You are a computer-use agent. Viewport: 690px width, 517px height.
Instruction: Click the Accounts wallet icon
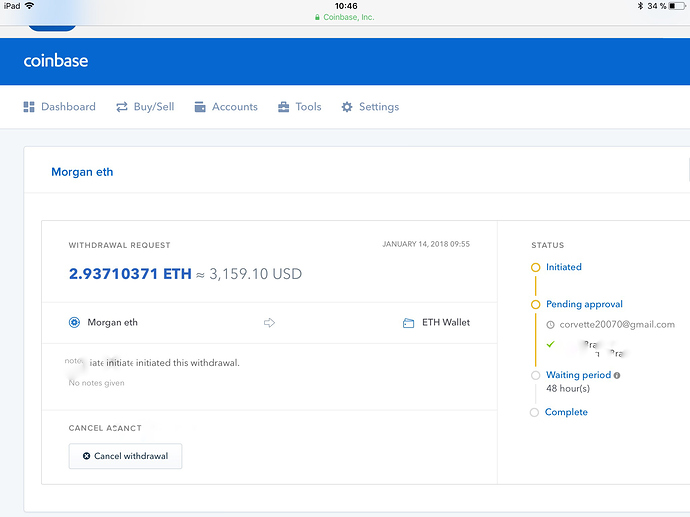(200, 107)
